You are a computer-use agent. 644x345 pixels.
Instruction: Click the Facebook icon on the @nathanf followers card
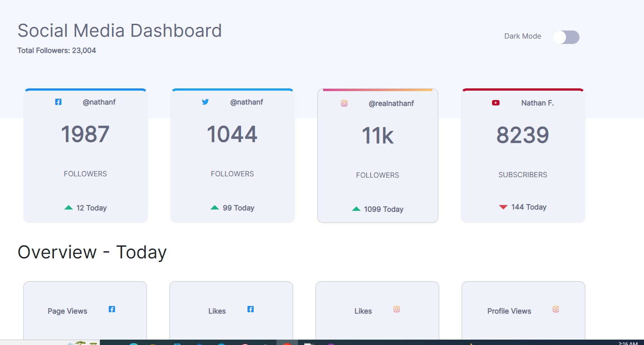(x=58, y=102)
